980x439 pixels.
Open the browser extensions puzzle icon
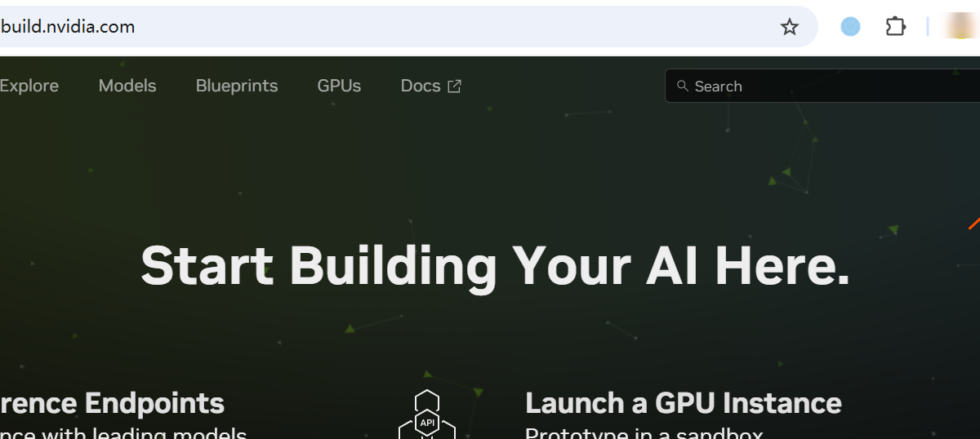coord(896,27)
